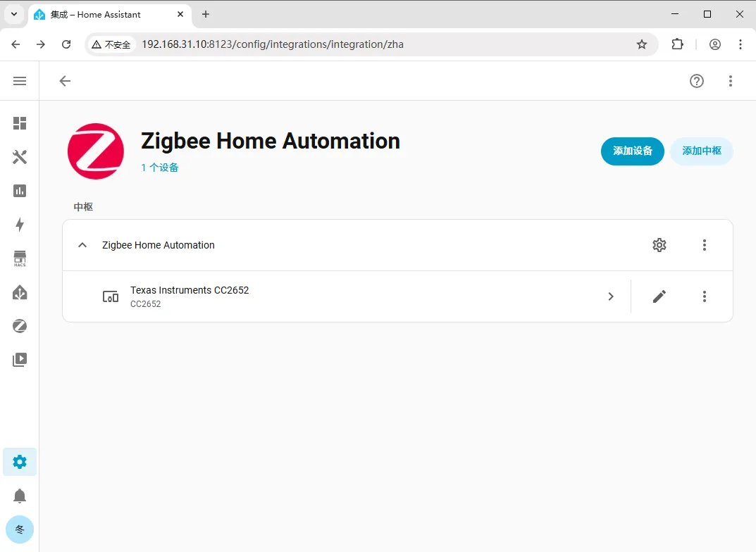This screenshot has height=552, width=756.
Task: Click the 不安全 security warning chip
Action: tap(111, 44)
